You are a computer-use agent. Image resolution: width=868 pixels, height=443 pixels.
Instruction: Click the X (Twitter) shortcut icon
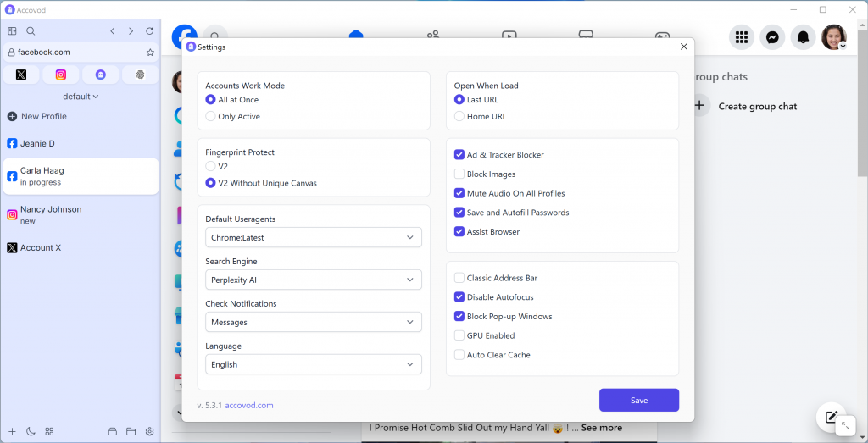coord(21,75)
